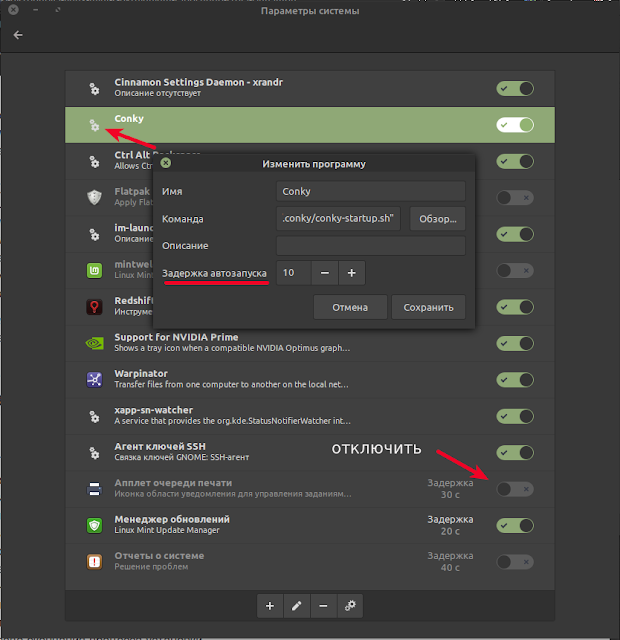Screen dimensions: 620x640
Task: Select the xapp-sn-watcher row
Action: (x=310, y=416)
